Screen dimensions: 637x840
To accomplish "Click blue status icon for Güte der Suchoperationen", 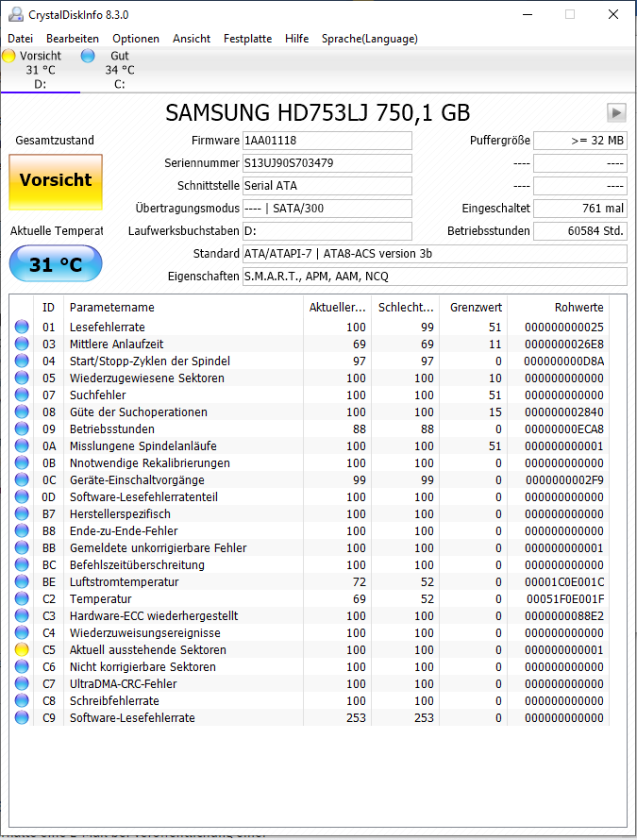I will (22, 412).
